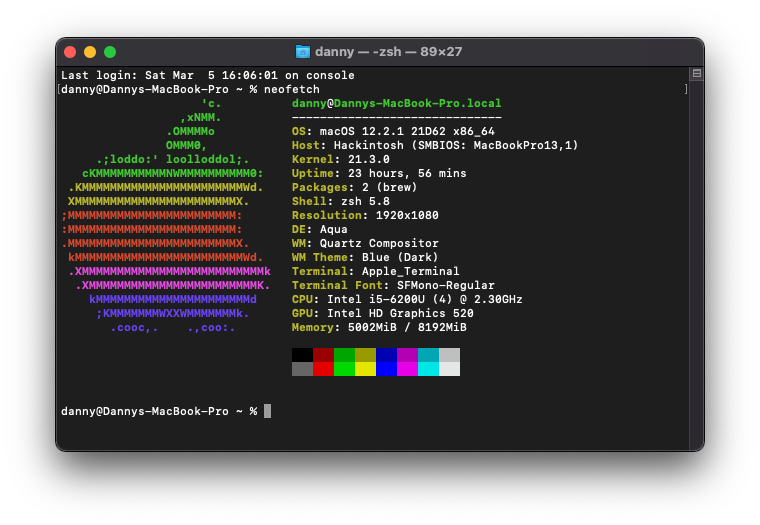Viewport: 760px width, 525px height.
Task: Click the light gray color block
Action: tap(449, 355)
